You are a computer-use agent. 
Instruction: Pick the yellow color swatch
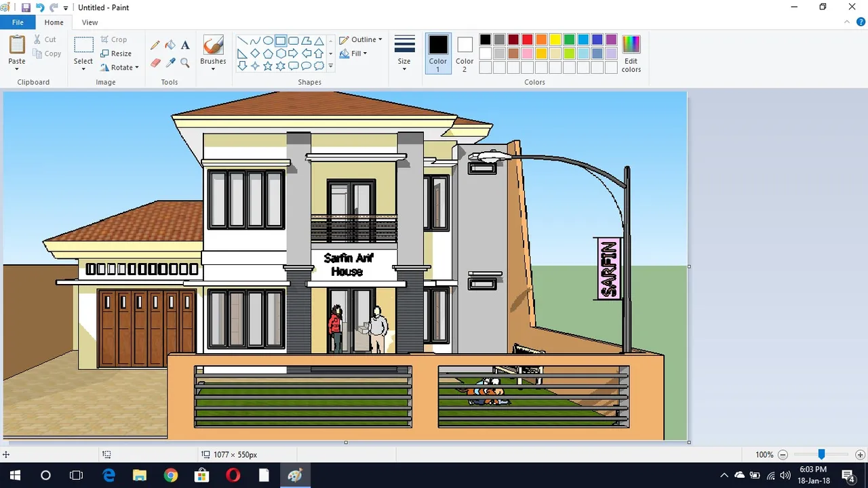[x=555, y=39]
